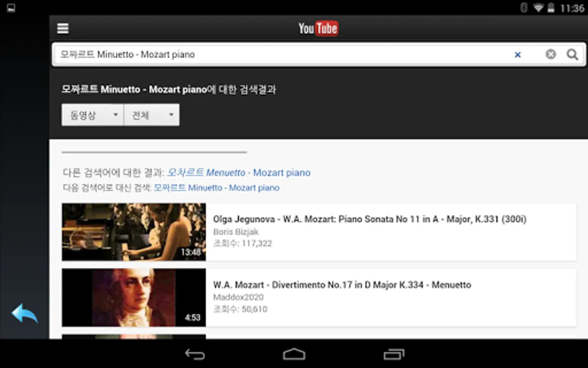Open Divertimento No.17 Menuetto video title
The height and width of the screenshot is (368, 588).
pos(342,285)
